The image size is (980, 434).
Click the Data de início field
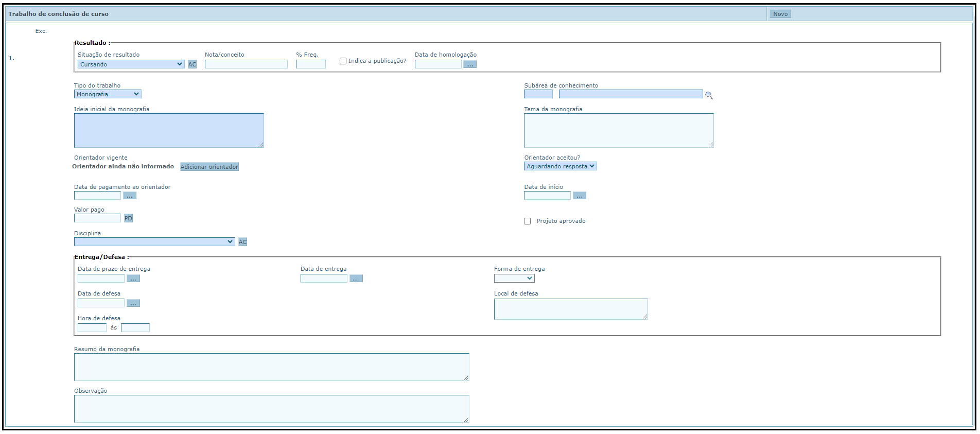click(547, 196)
